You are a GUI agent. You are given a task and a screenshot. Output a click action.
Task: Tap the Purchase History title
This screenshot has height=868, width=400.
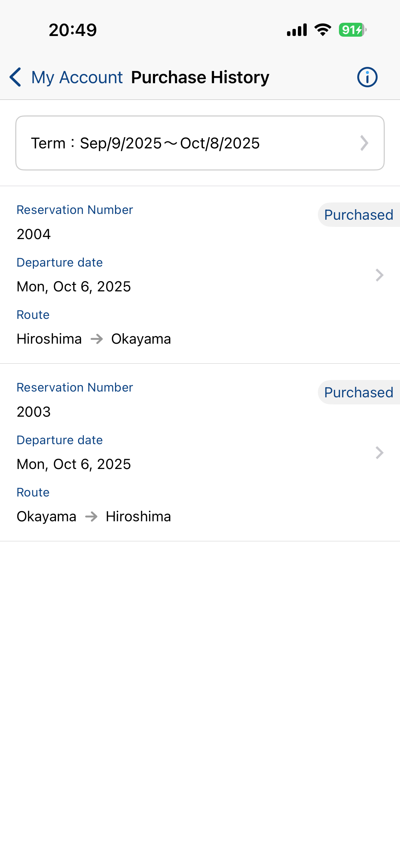pos(200,77)
